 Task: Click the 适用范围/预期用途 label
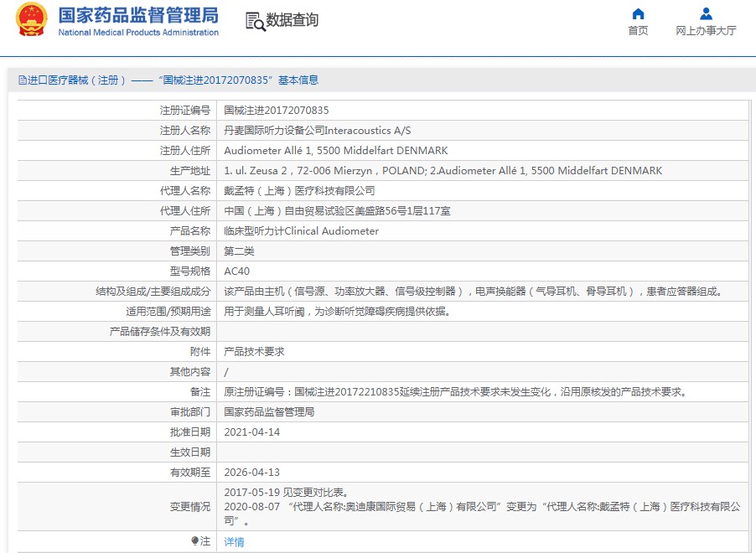coord(168,312)
